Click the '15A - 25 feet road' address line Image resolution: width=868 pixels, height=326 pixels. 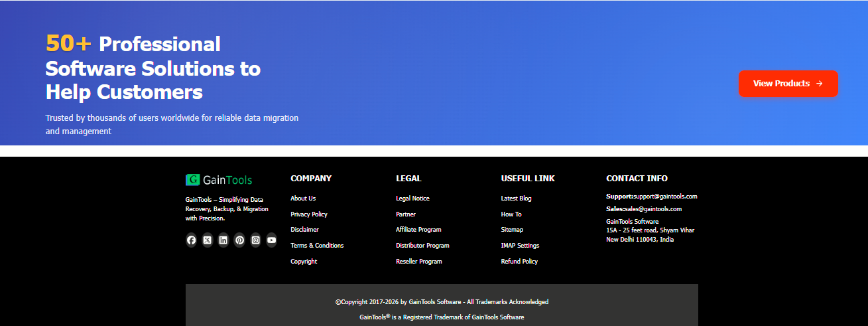651,230
